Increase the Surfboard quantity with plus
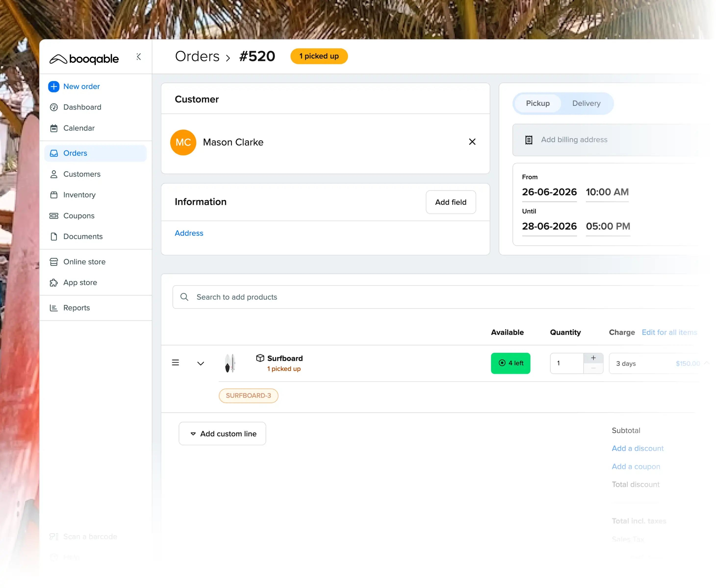716x588 pixels. tap(593, 358)
